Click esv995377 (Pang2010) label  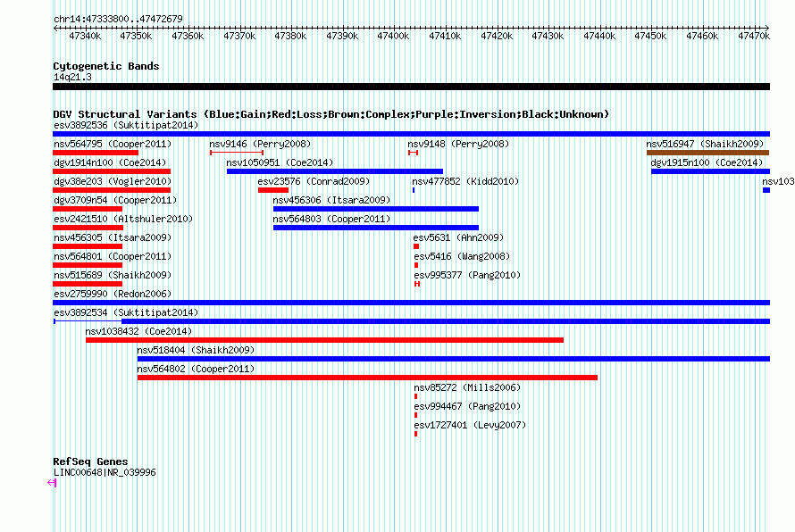tap(467, 275)
